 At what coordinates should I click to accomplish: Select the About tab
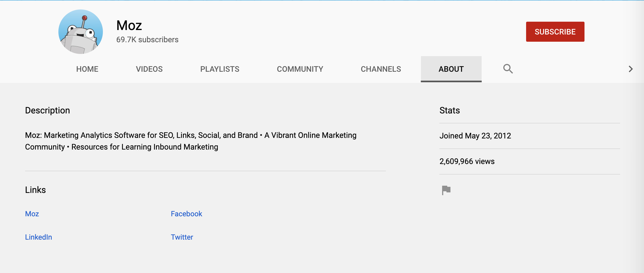coord(451,69)
